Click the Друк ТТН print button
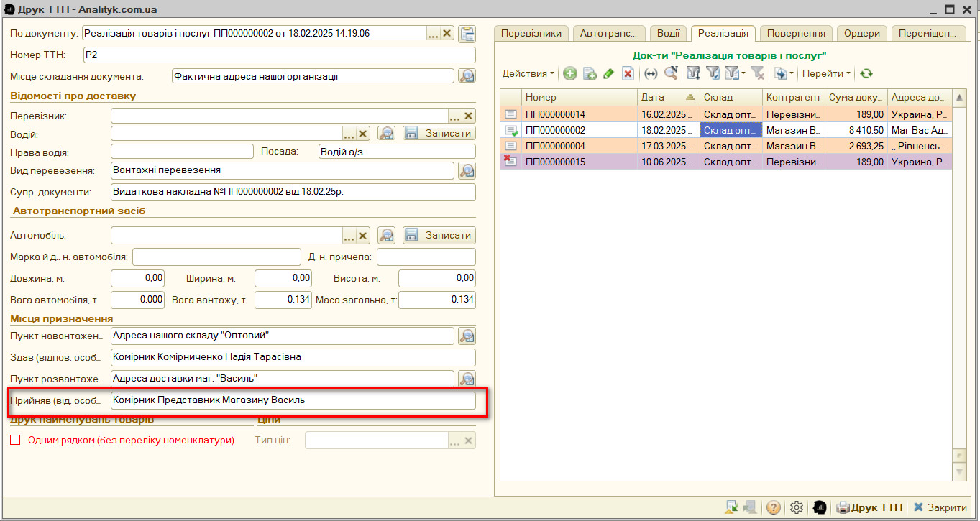Screen dimensions: 980x521 (870, 507)
